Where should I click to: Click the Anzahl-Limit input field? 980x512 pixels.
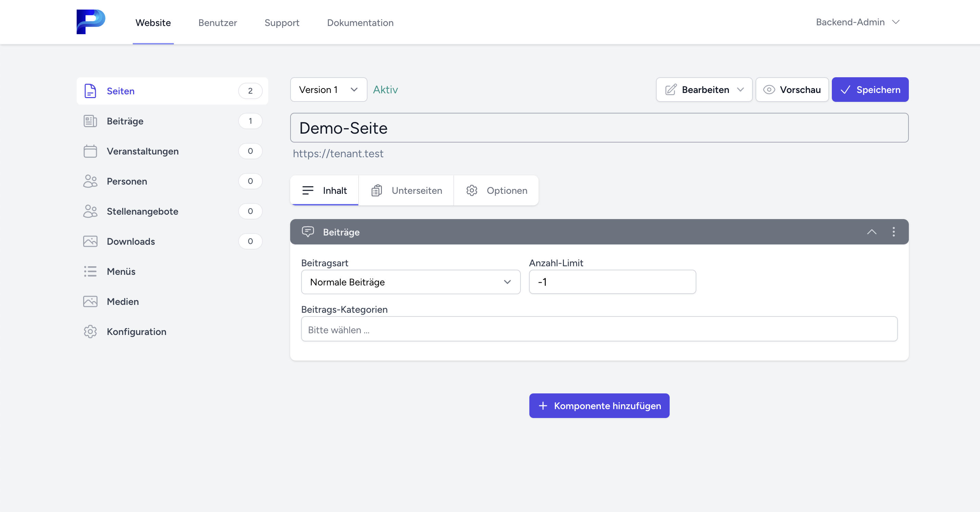click(612, 282)
